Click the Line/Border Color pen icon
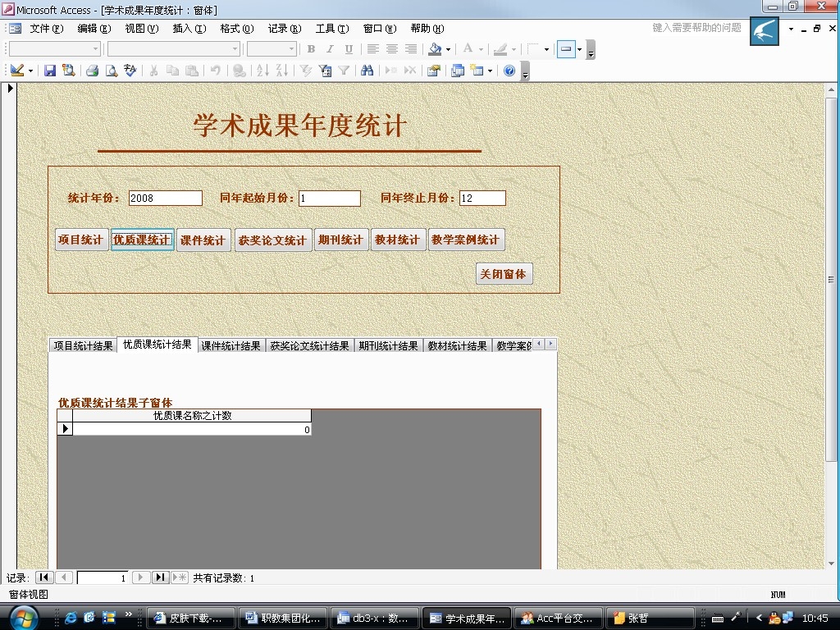 coord(500,48)
